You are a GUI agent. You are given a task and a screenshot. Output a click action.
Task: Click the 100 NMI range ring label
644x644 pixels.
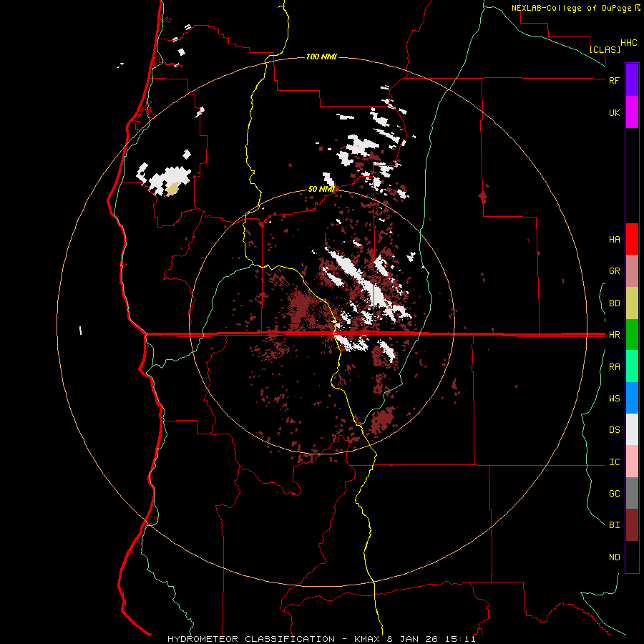[x=321, y=57]
